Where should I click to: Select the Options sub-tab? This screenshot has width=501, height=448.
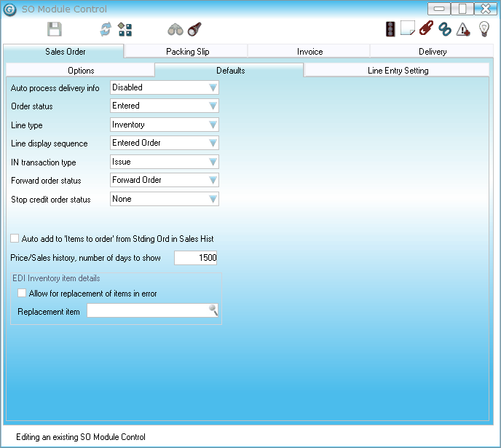click(x=81, y=71)
